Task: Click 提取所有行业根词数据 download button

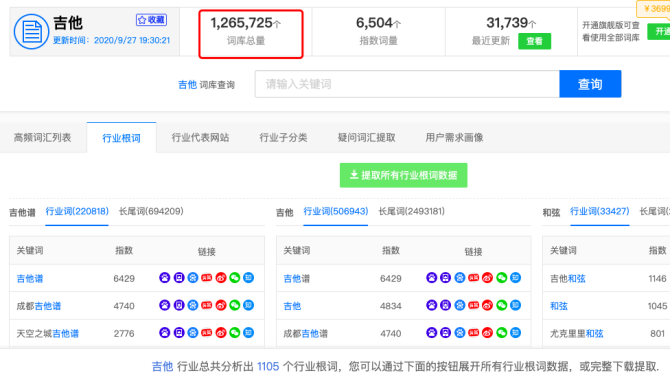Action: coord(403,175)
